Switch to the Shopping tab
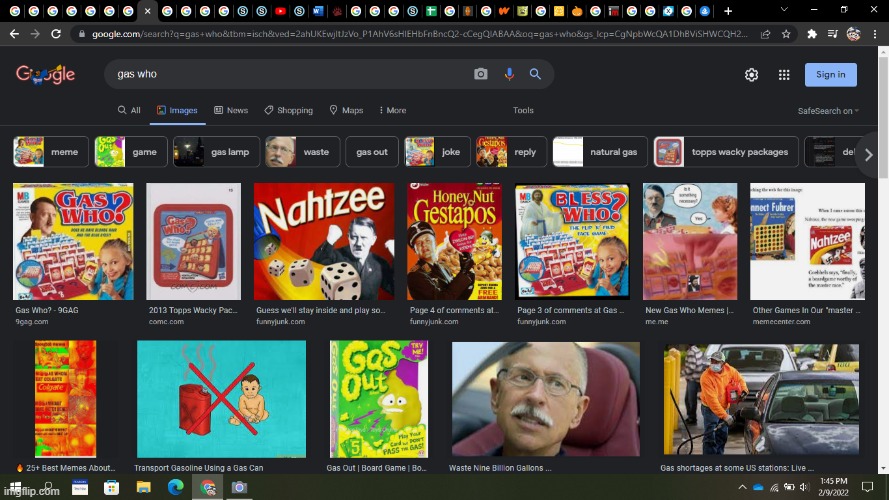This screenshot has width=889, height=500. pos(288,110)
